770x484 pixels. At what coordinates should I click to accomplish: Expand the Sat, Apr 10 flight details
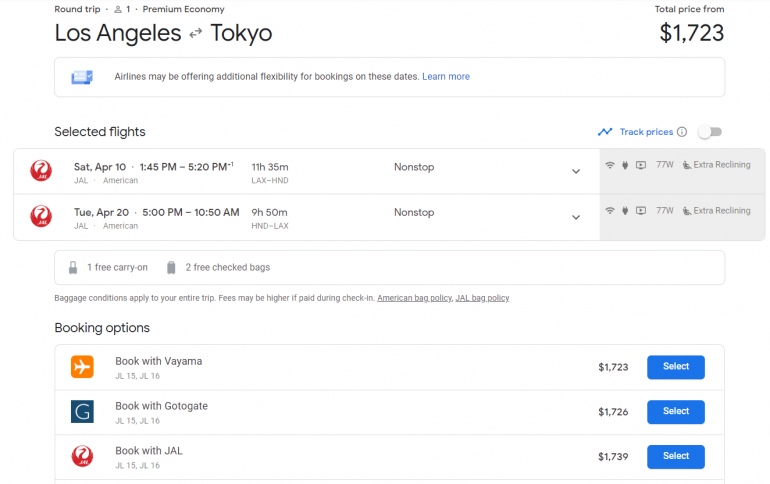coord(576,171)
